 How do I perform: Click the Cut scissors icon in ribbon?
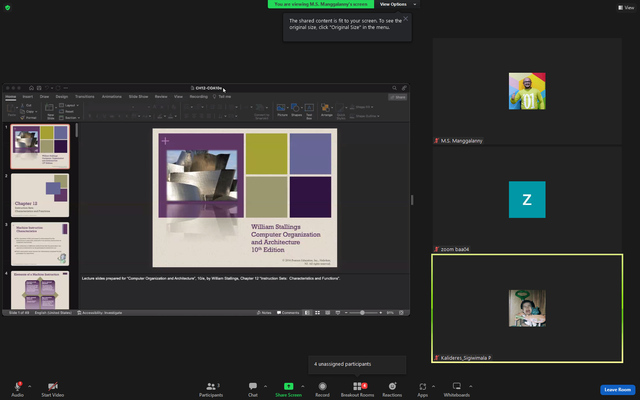23,105
